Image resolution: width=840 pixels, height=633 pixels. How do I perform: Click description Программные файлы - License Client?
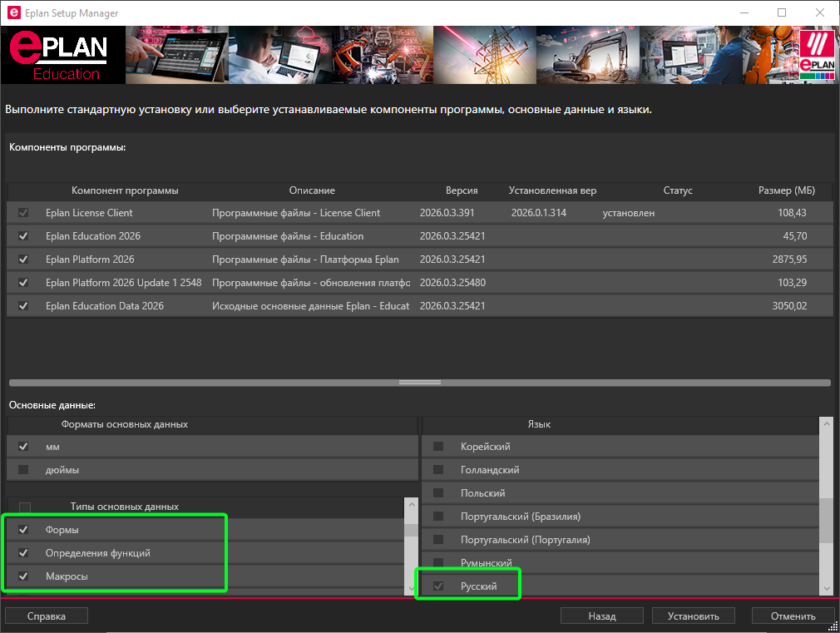pyautogui.click(x=296, y=213)
